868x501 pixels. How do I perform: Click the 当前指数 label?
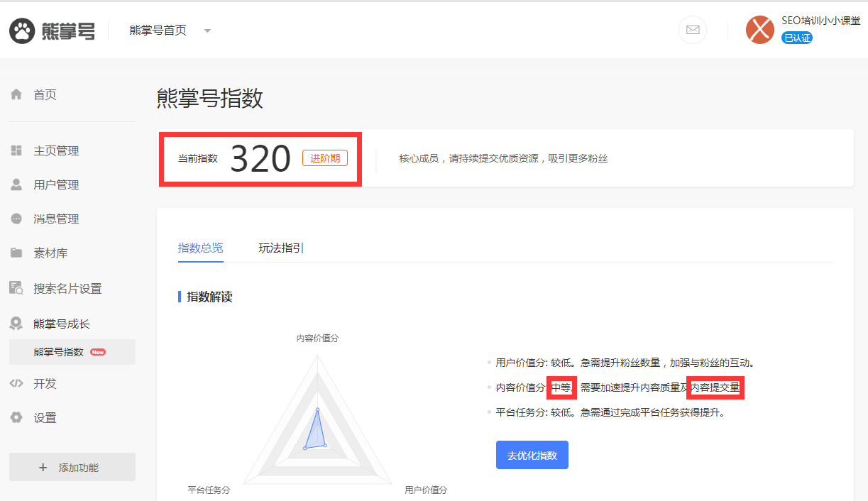click(x=197, y=158)
